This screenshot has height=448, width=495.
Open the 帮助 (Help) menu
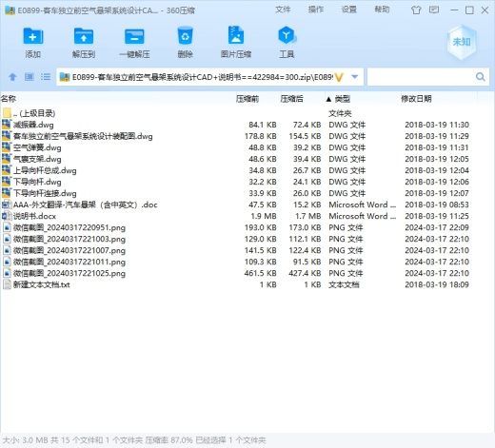coord(382,10)
